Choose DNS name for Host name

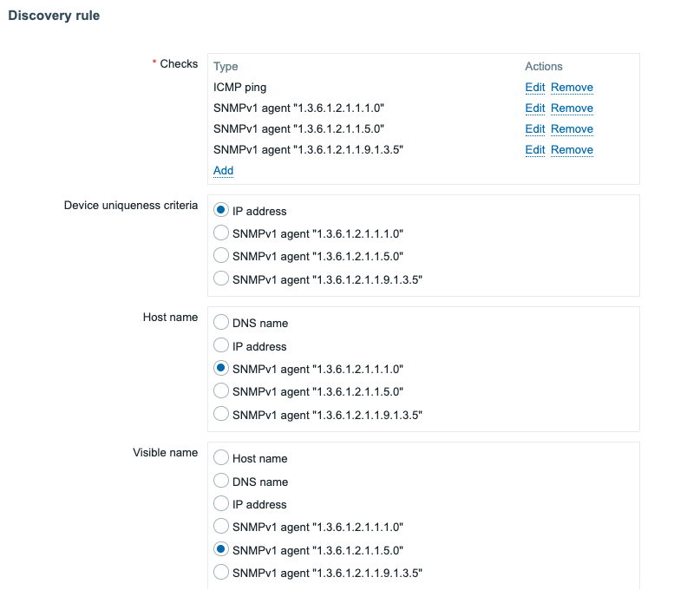221,323
